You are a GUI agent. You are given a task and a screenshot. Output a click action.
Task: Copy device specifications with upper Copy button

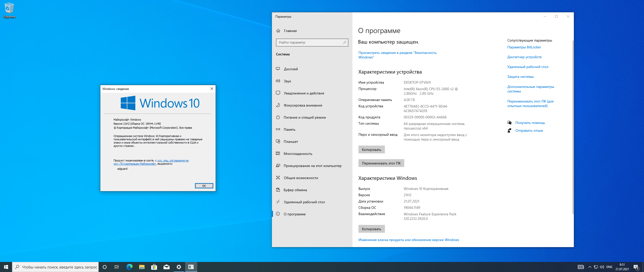[x=371, y=150]
